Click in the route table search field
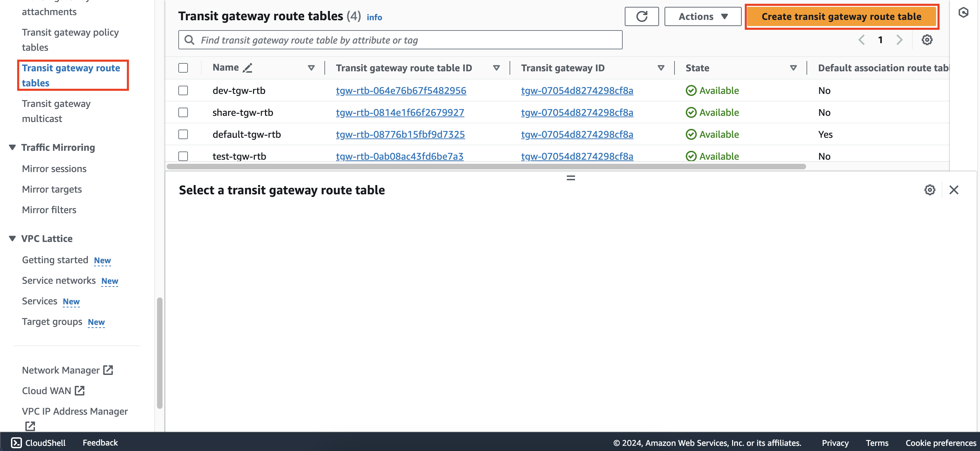The height and width of the screenshot is (451, 980). click(400, 40)
